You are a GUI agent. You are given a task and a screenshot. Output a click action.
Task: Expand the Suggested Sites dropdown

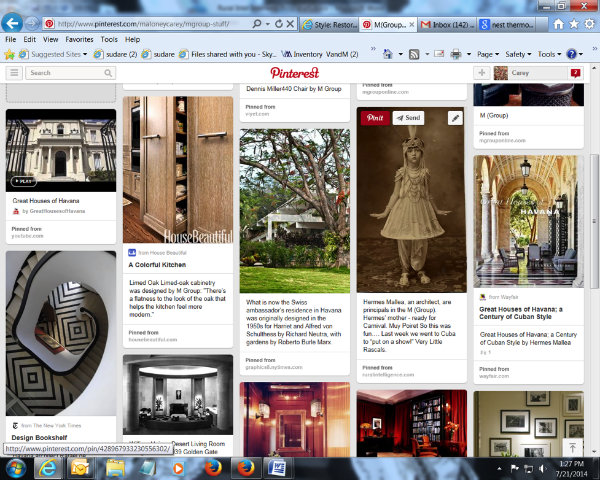click(x=85, y=54)
